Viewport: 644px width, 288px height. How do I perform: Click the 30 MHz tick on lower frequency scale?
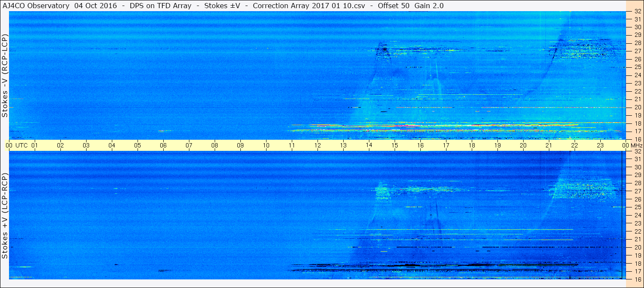click(637, 167)
